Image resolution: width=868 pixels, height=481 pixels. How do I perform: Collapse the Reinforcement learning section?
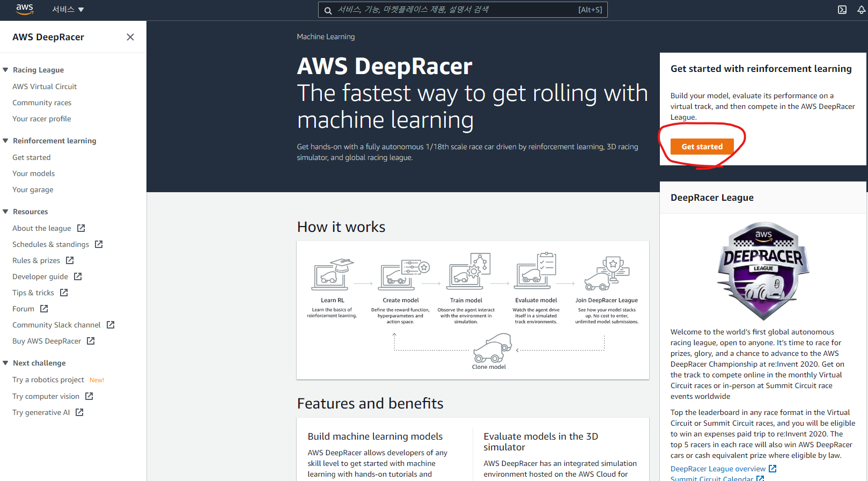(5, 141)
